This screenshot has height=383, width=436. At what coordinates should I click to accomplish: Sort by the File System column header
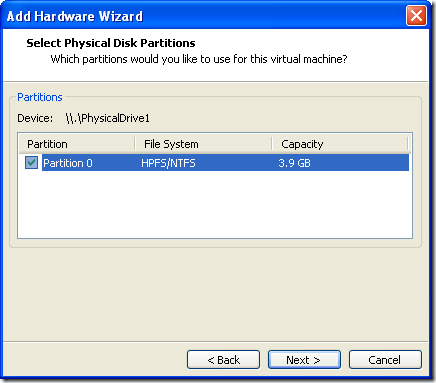[203, 144]
